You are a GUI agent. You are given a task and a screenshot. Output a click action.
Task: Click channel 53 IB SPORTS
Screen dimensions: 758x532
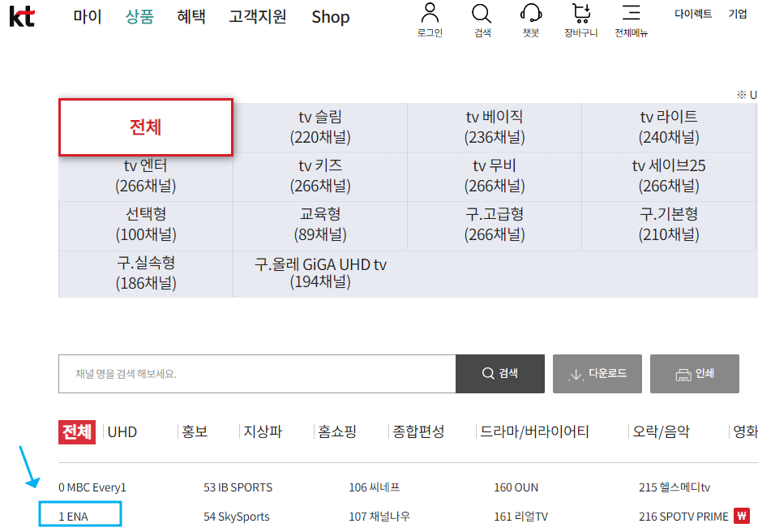click(238, 487)
